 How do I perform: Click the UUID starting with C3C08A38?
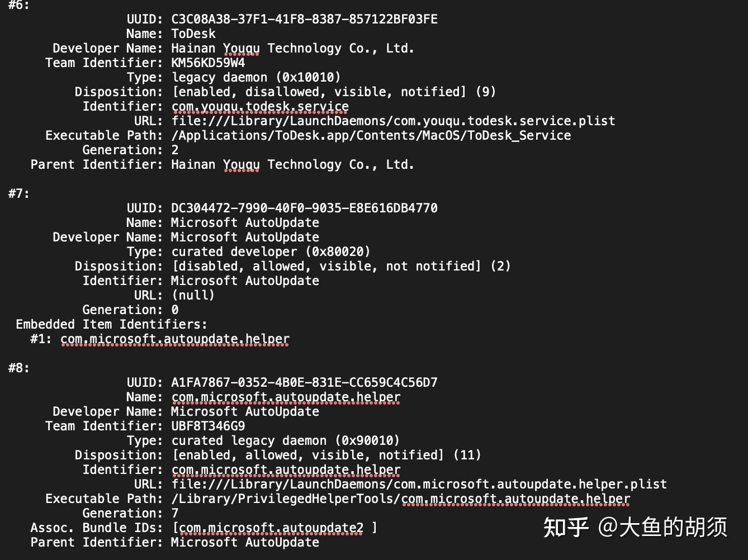(304, 19)
